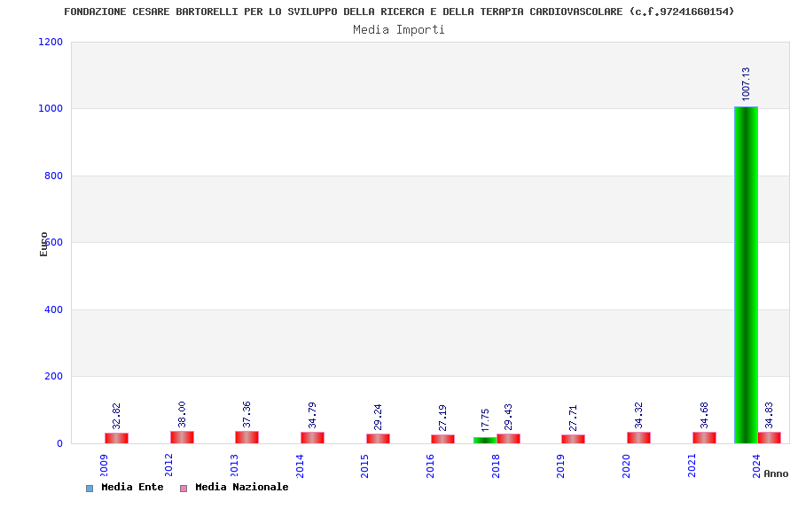Click the Anno axis title
The image size is (798, 532).
coord(776,474)
